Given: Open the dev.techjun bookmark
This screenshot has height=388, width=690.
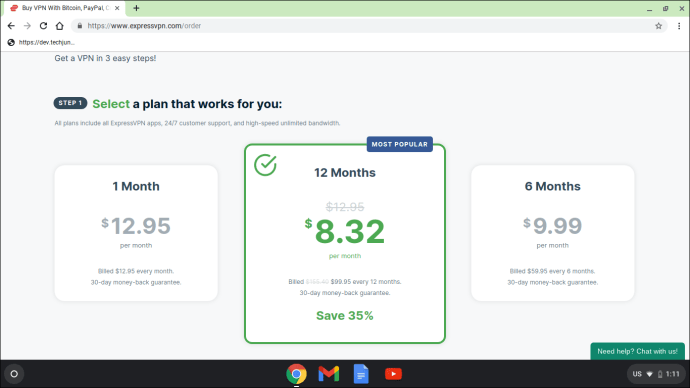Looking at the screenshot, I should coord(41,42).
